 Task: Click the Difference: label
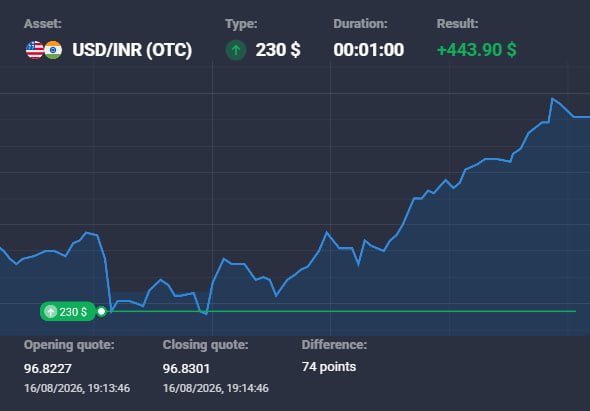click(x=334, y=345)
